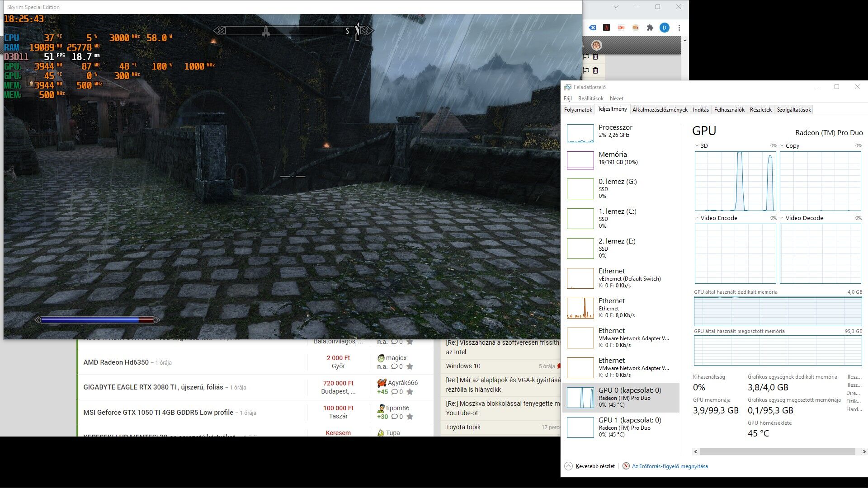The width and height of the screenshot is (868, 488).
Task: Switch to the Részletek tab
Action: (x=760, y=110)
